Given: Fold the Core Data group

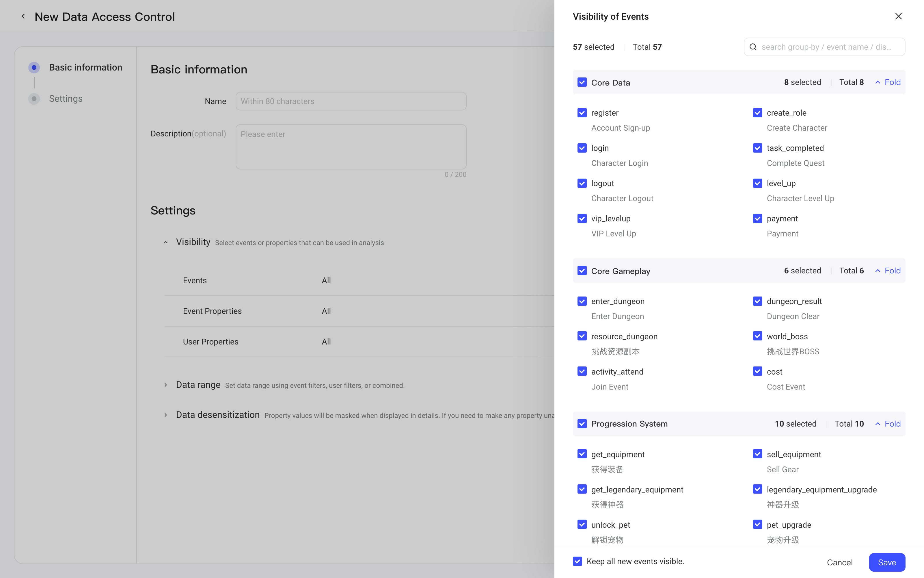Looking at the screenshot, I should tap(888, 82).
